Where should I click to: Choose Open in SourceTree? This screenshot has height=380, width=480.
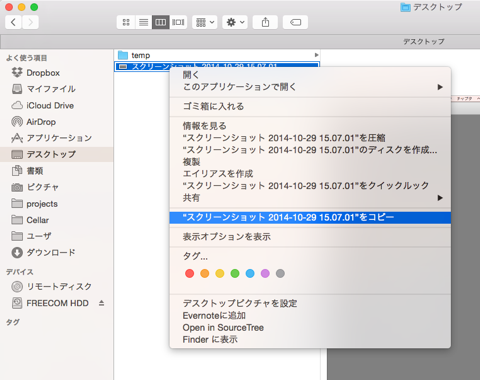point(310,328)
